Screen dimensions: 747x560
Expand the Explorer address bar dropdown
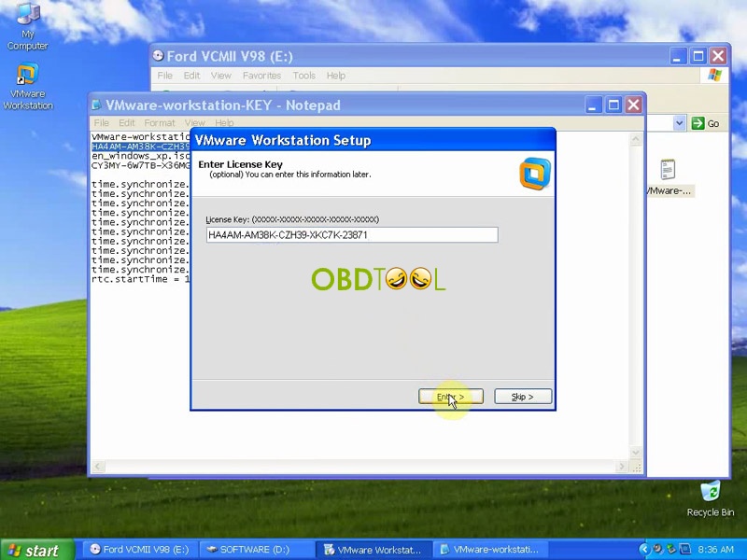[680, 123]
